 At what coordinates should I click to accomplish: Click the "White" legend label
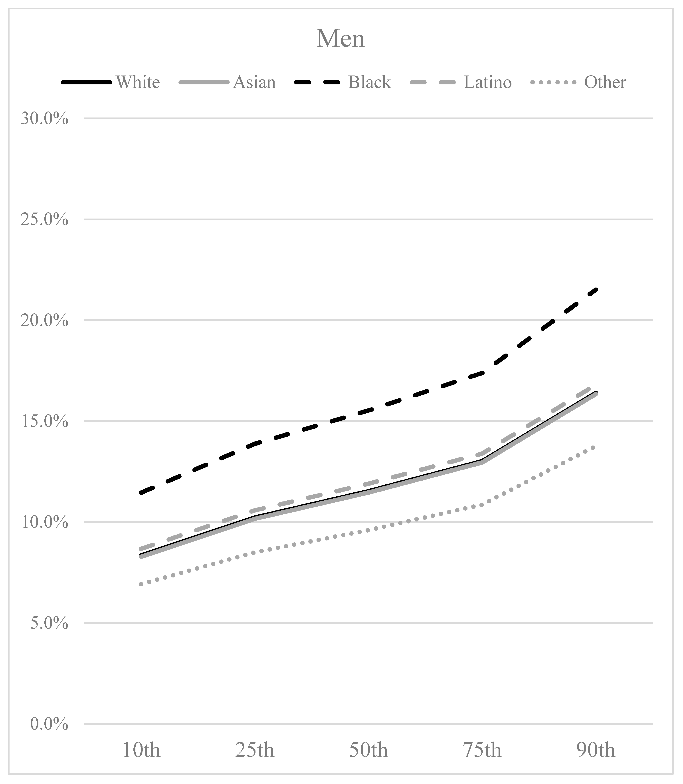138,82
